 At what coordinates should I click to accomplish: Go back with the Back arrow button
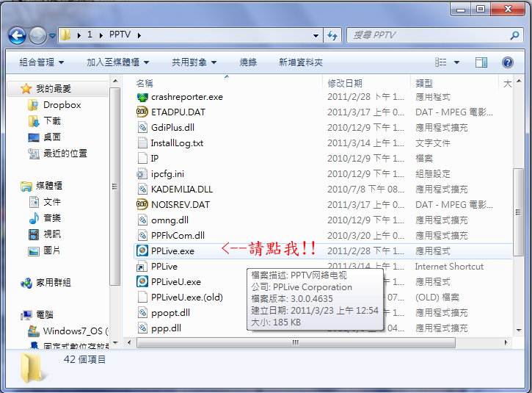click(17, 35)
